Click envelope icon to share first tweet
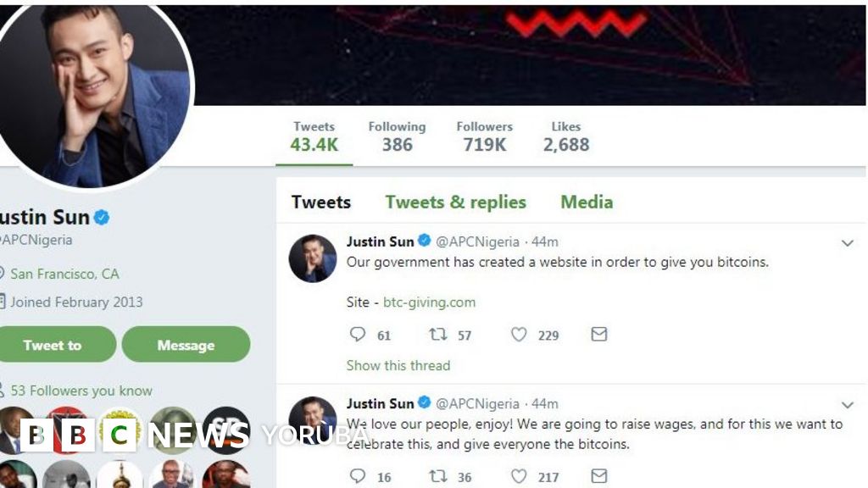The image size is (868, 488). click(x=599, y=335)
